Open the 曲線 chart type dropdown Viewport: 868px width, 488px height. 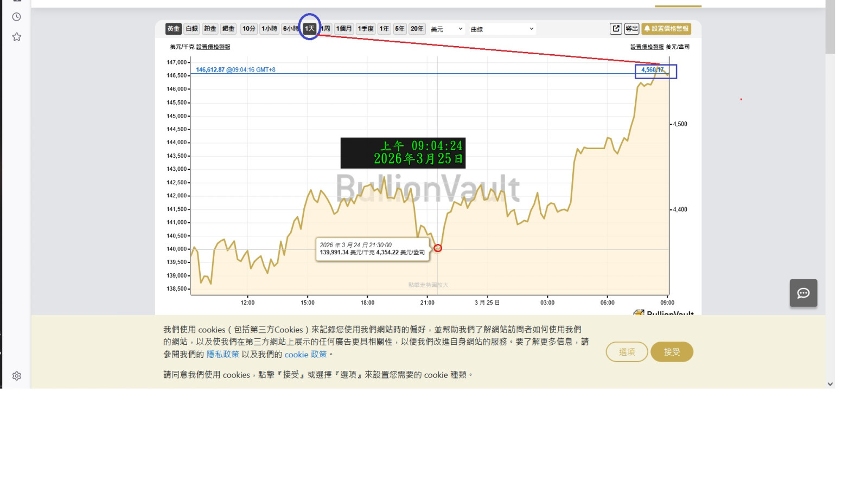[502, 29]
